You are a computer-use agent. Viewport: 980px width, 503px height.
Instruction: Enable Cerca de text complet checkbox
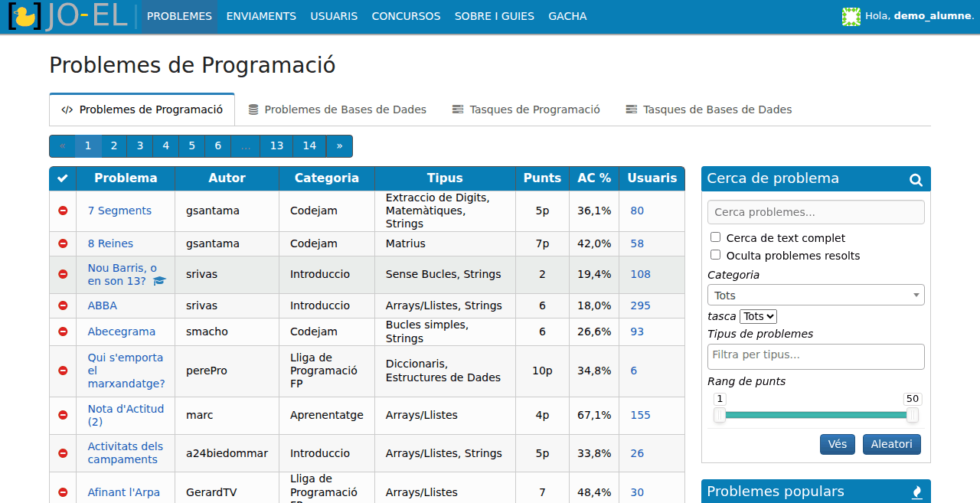pyautogui.click(x=715, y=237)
